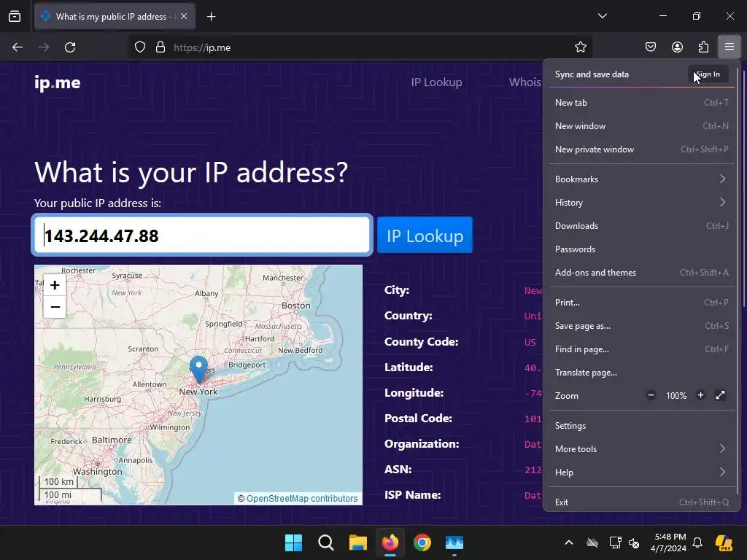
Task: Click the menu panel scrollbar
Action: pos(738,281)
